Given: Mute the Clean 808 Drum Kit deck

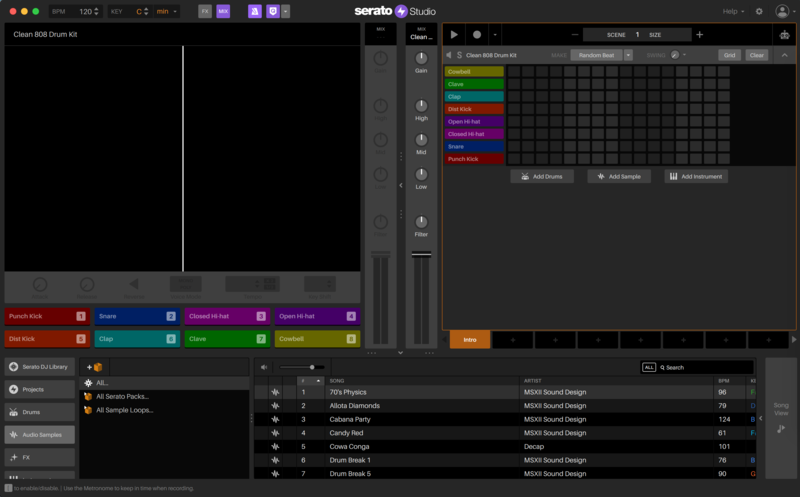Looking at the screenshot, I should coord(448,55).
